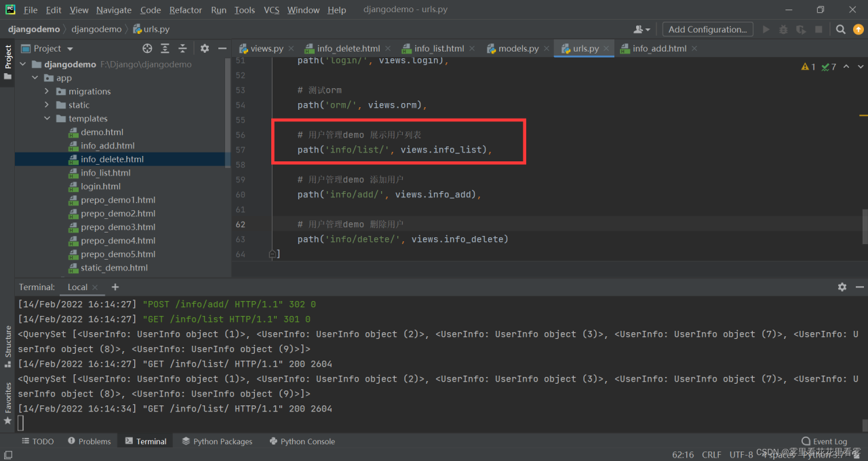Image resolution: width=868 pixels, height=461 pixels.
Task: Select info_add.html in project tree
Action: 107,146
